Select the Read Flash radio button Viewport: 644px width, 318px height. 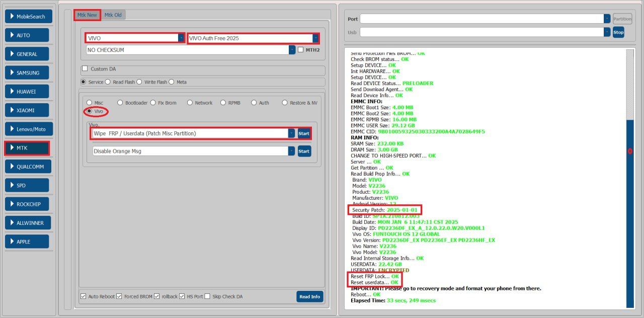point(108,82)
